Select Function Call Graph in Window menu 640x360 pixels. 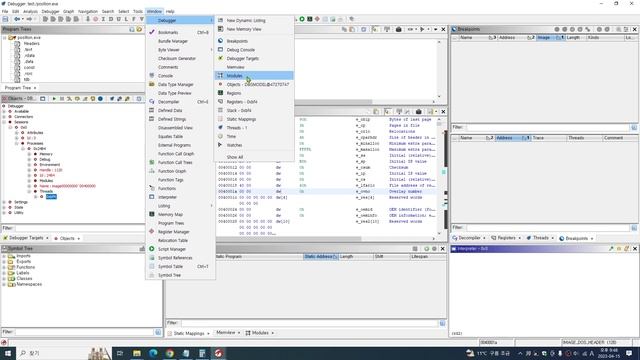180,153
